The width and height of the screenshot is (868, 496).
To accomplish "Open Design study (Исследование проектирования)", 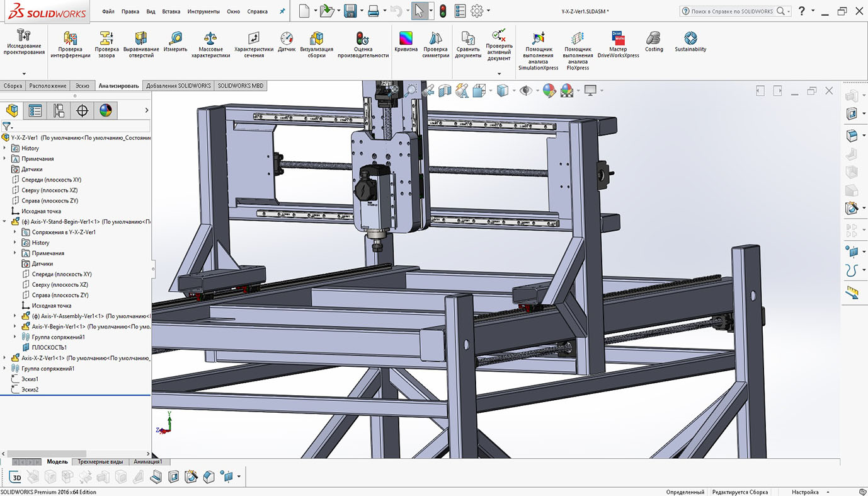I will point(24,42).
